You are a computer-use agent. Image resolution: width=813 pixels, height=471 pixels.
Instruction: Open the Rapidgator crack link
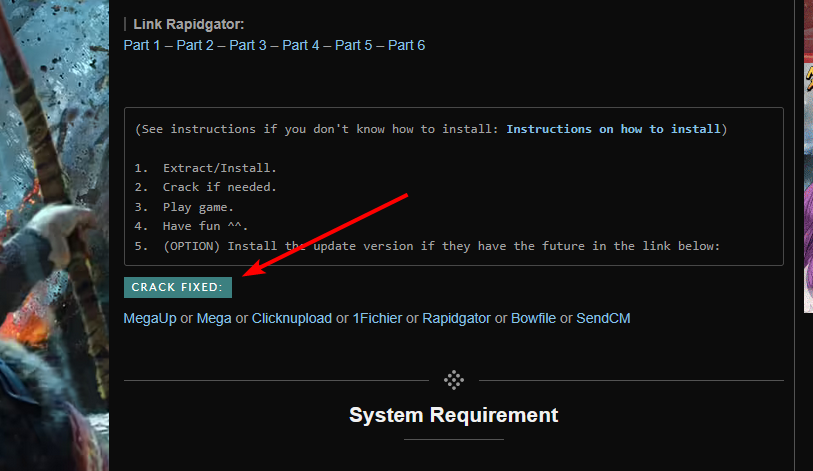click(456, 318)
